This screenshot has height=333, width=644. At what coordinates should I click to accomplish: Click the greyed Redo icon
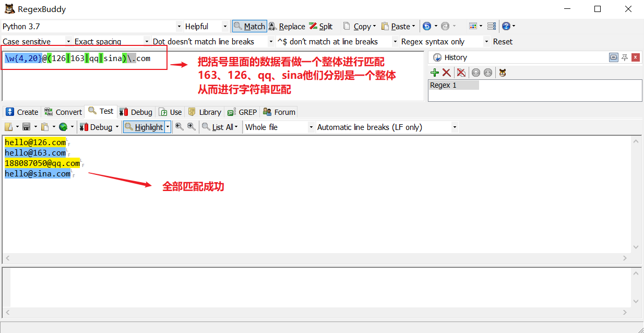(x=445, y=26)
